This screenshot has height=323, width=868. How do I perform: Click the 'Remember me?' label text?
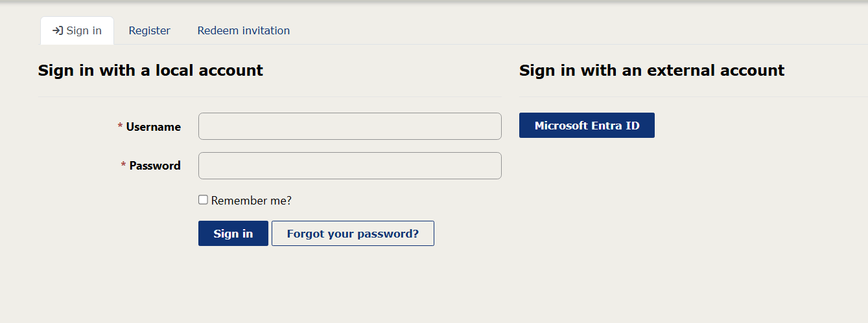(252, 201)
